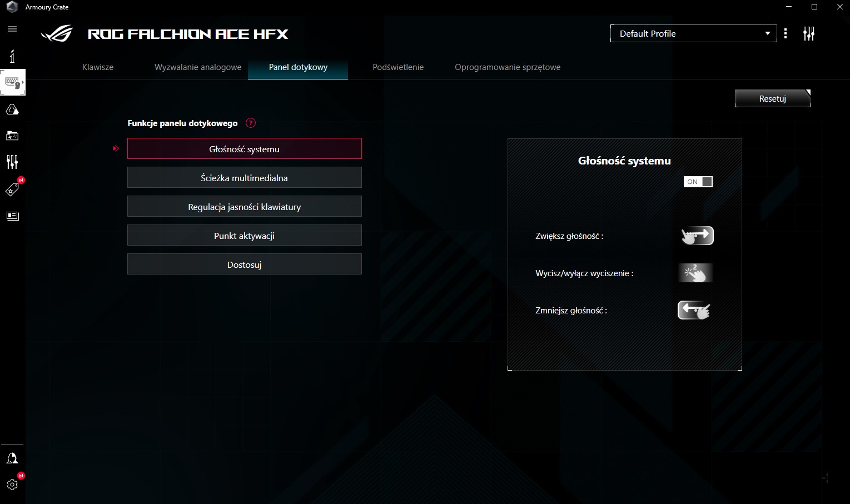
Task: Turn off the Głośność systemu ON switch
Action: point(698,182)
